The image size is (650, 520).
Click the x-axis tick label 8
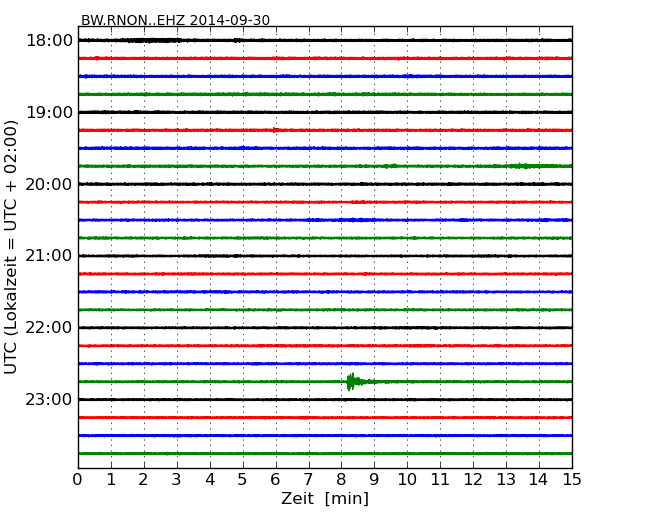tap(342, 480)
